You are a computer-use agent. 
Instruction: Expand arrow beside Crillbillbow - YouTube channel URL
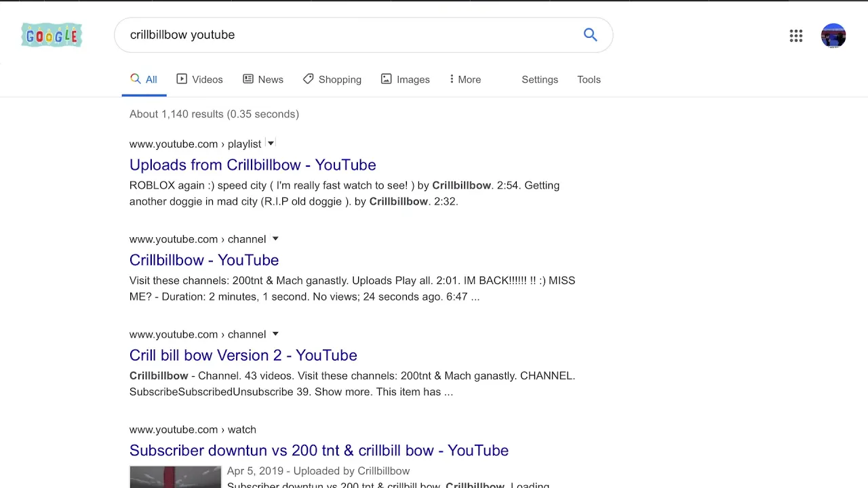coord(275,239)
